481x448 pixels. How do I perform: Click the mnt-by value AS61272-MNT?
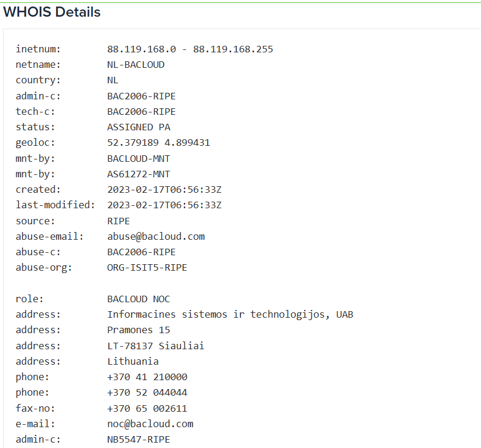tap(138, 174)
